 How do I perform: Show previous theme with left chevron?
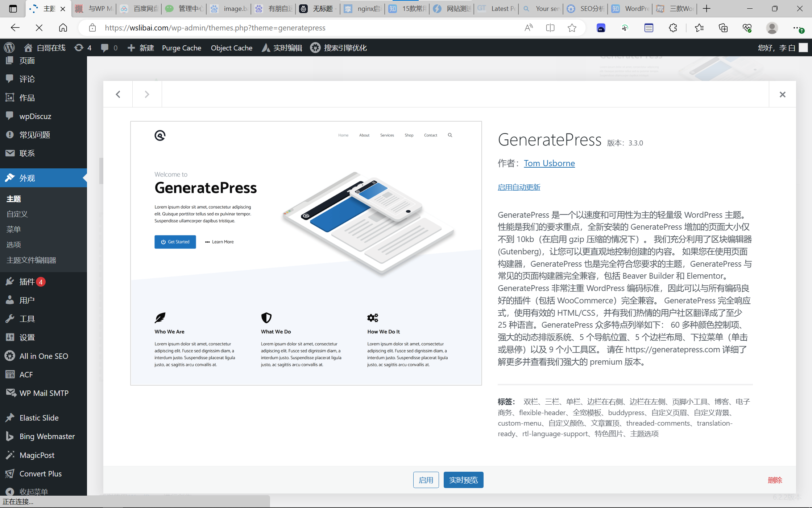118,94
